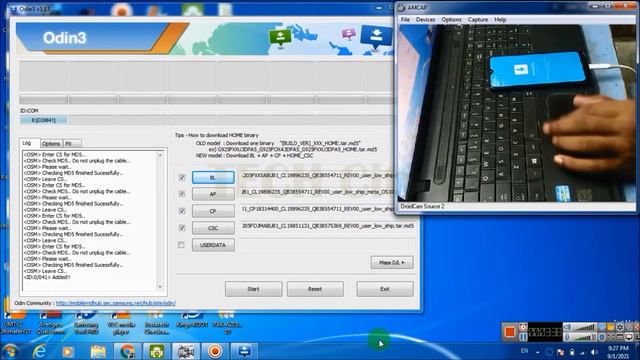Enable the USERDATA checkbox
The image size is (640, 360).
click(x=182, y=245)
